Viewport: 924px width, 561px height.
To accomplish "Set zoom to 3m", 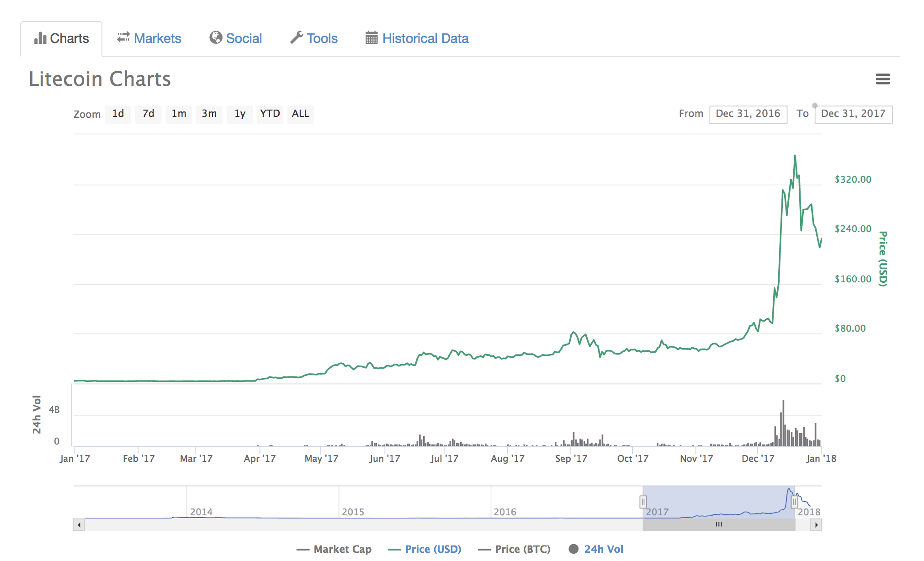I will [209, 114].
